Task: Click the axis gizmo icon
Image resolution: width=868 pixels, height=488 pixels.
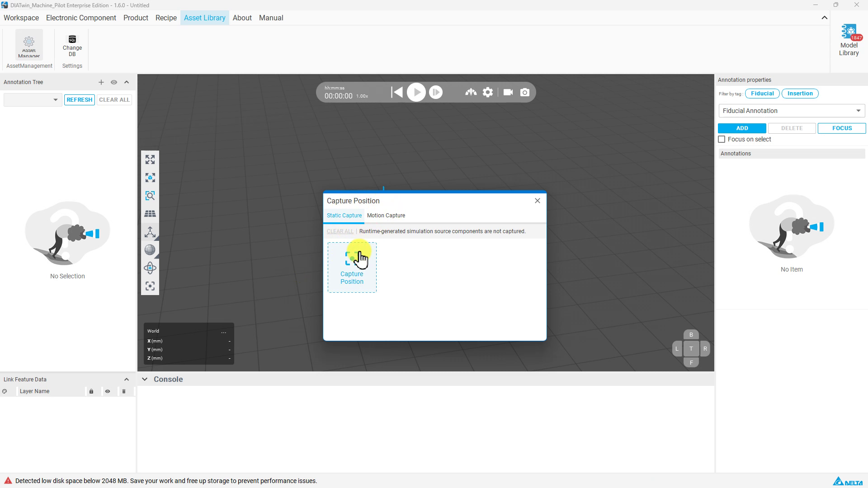Action: click(x=150, y=232)
